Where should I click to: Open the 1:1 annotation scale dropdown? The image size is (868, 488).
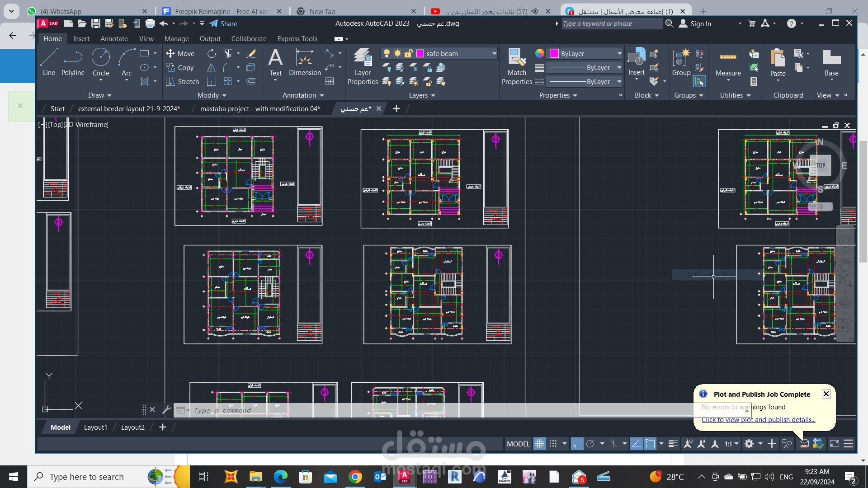(x=731, y=444)
